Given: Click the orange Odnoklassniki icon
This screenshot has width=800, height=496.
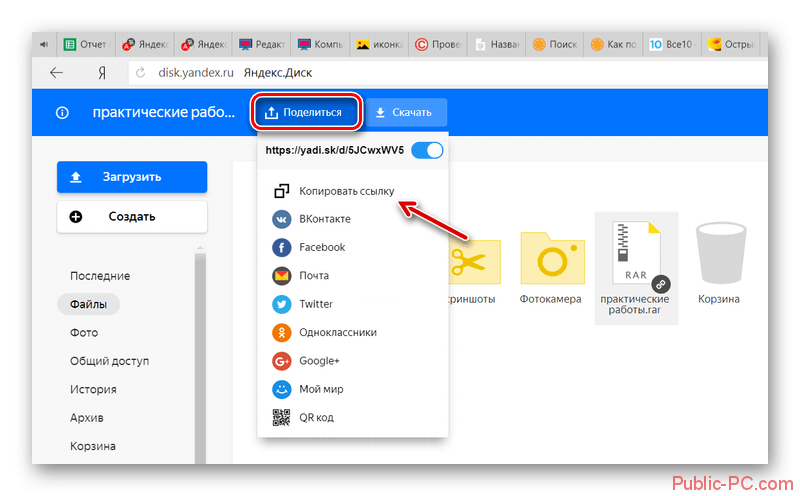Looking at the screenshot, I should pyautogui.click(x=281, y=333).
